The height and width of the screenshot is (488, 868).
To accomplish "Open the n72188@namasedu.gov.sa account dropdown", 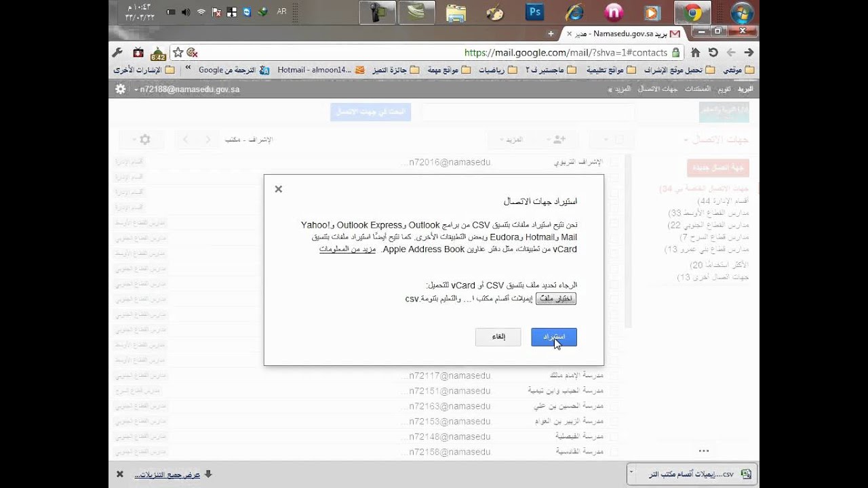I will pyautogui.click(x=186, y=89).
